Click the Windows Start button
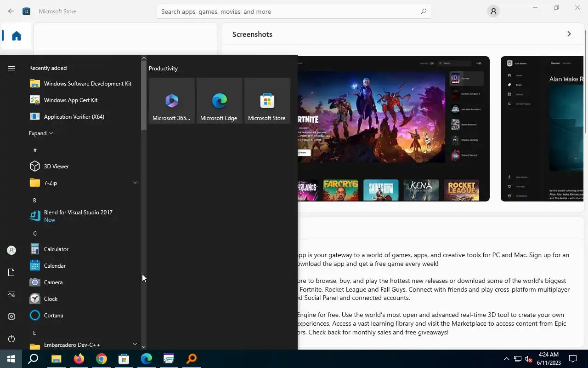The image size is (588, 368). click(x=11, y=359)
